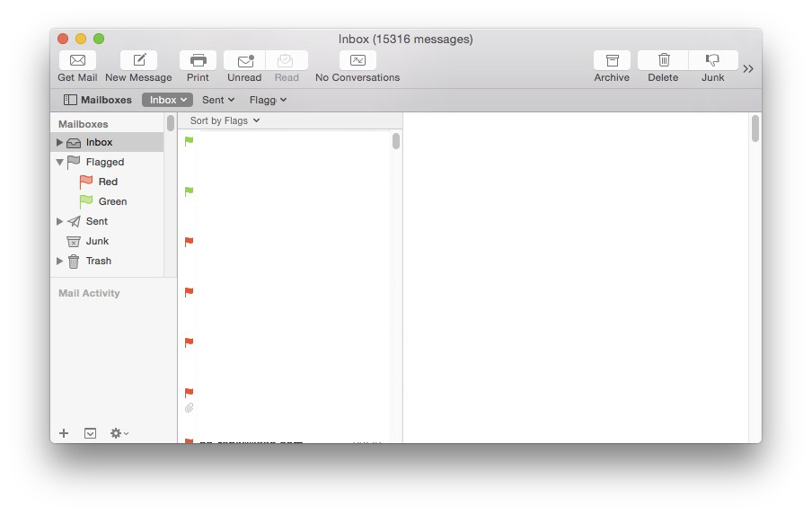Select the Flagged mailbox
The height and width of the screenshot is (515, 812).
click(x=107, y=162)
